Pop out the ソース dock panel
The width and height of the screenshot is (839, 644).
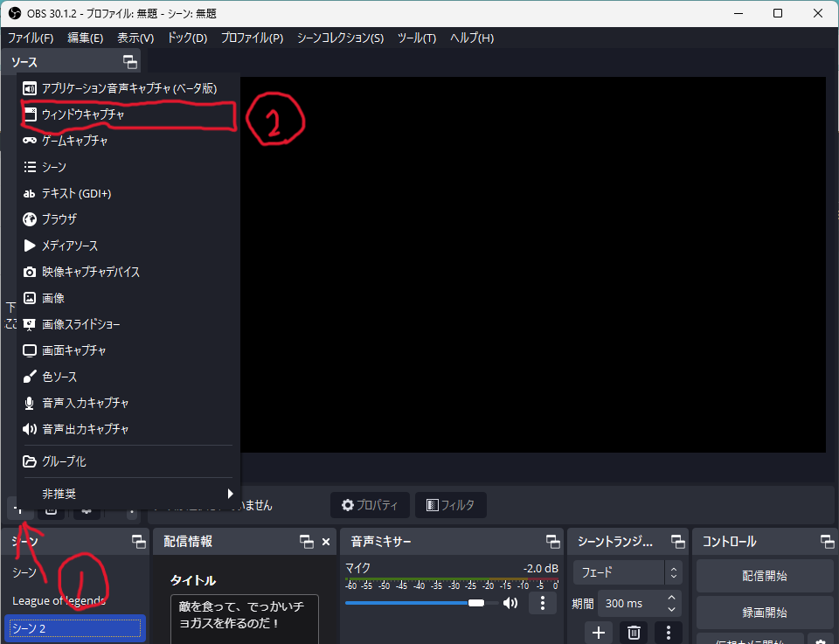tap(129, 62)
